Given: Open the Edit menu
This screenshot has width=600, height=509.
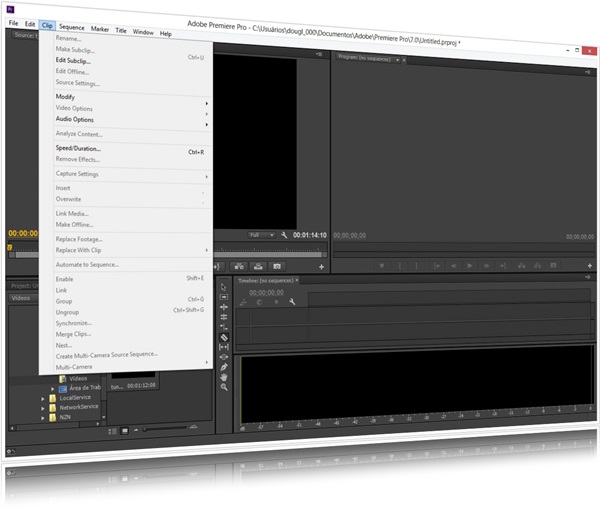Looking at the screenshot, I should [30, 24].
